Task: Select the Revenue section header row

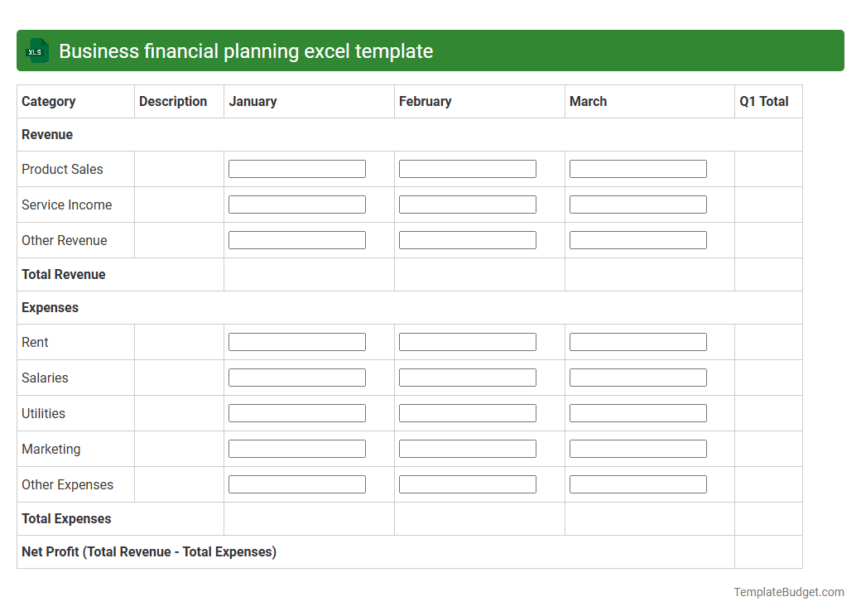Action: (x=47, y=134)
